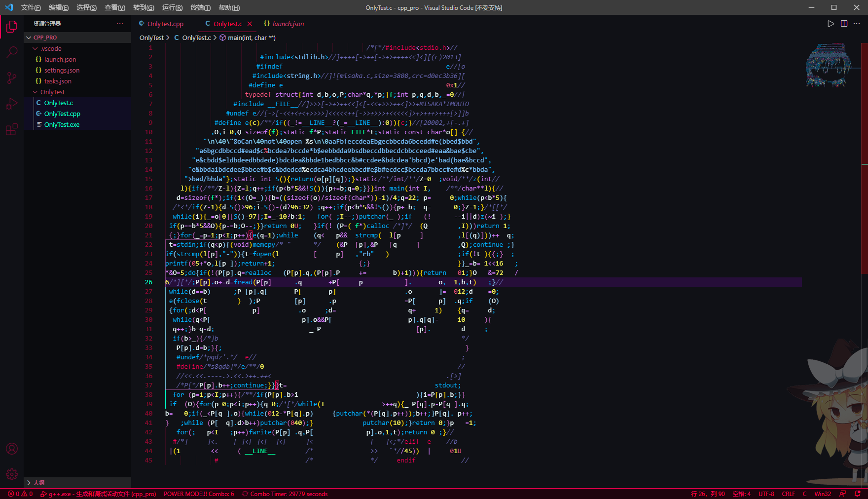Viewport: 868px width, 499px height.
Task: Open the Extensions view
Action: point(12,129)
